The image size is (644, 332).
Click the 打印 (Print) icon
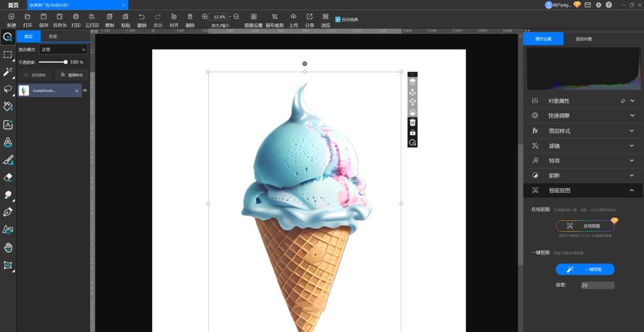(76, 17)
